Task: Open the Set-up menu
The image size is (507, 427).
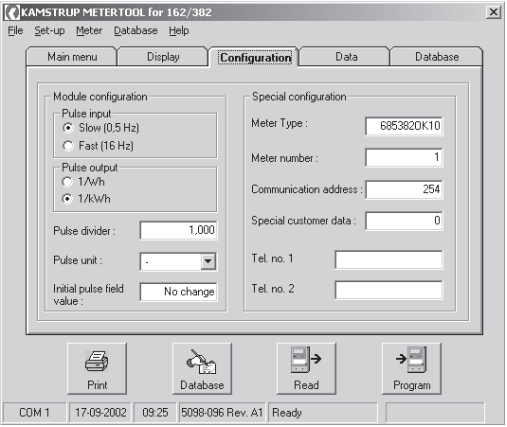Action: coord(50,31)
